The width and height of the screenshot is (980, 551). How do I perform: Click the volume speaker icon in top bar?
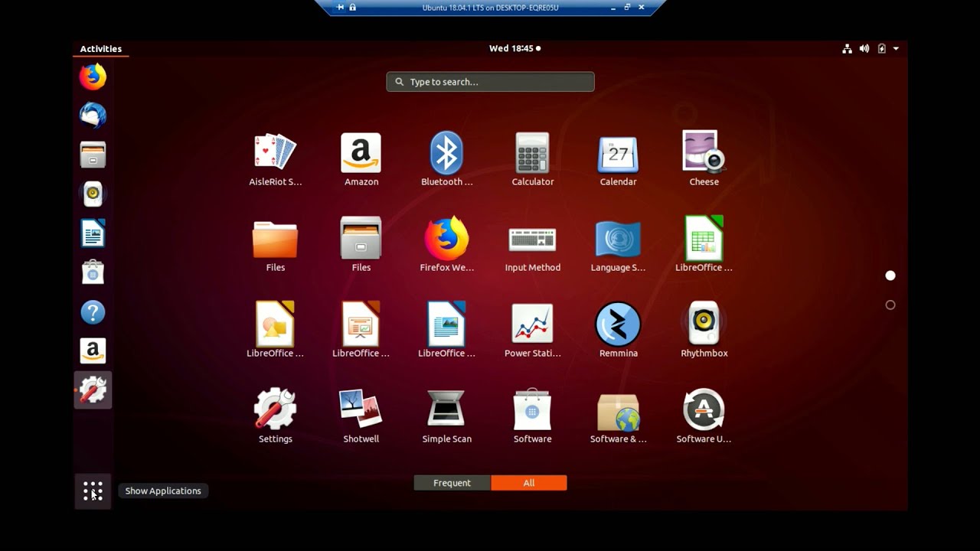pyautogui.click(x=864, y=49)
